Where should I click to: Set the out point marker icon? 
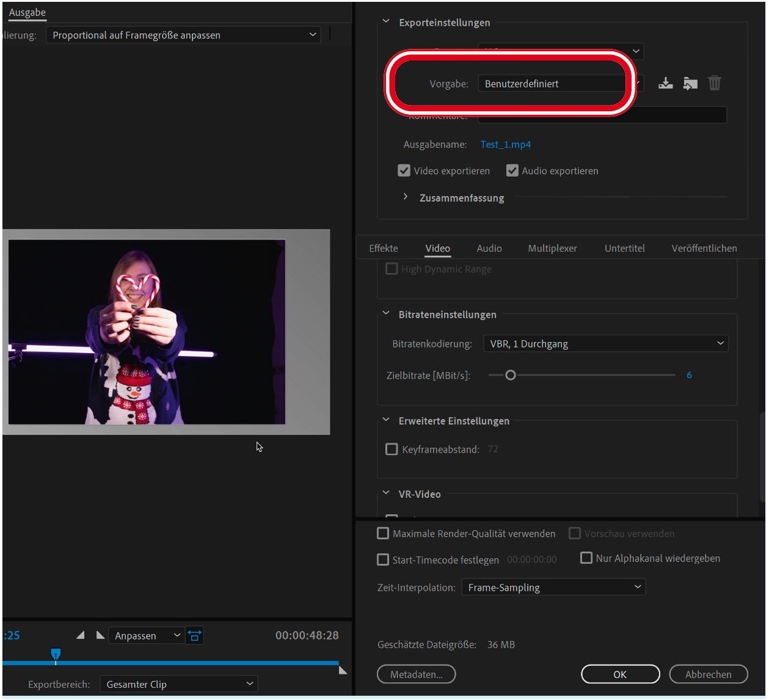(100, 635)
